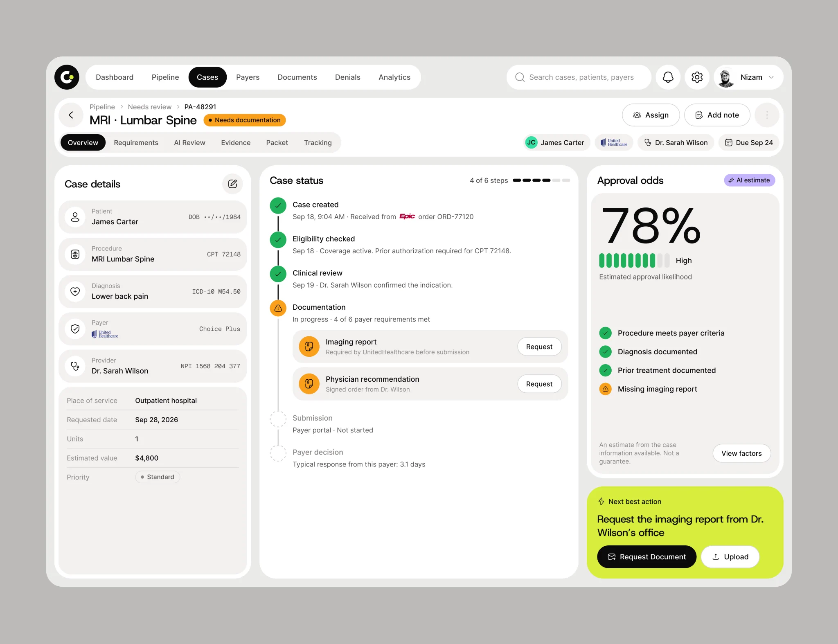This screenshot has width=838, height=644.
Task: Open settings via gear icon
Action: pyautogui.click(x=697, y=77)
